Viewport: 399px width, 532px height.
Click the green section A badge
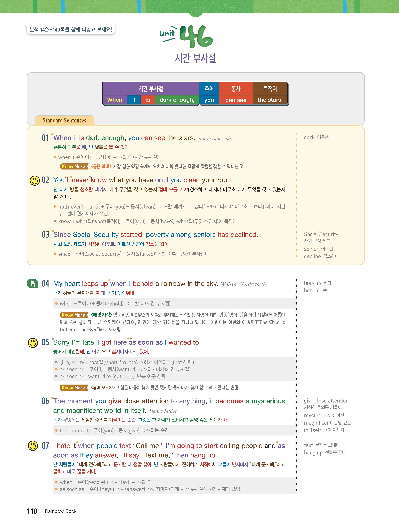[x=33, y=284]
